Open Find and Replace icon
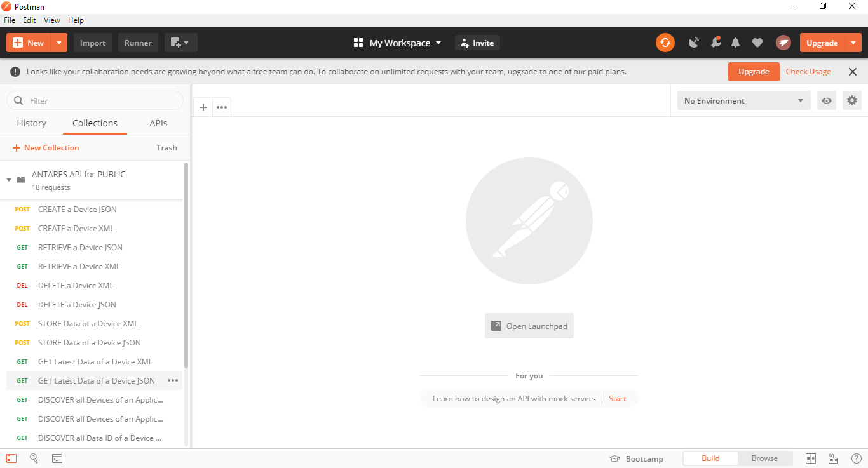Screen dimensions: 868x468 (x=34, y=458)
